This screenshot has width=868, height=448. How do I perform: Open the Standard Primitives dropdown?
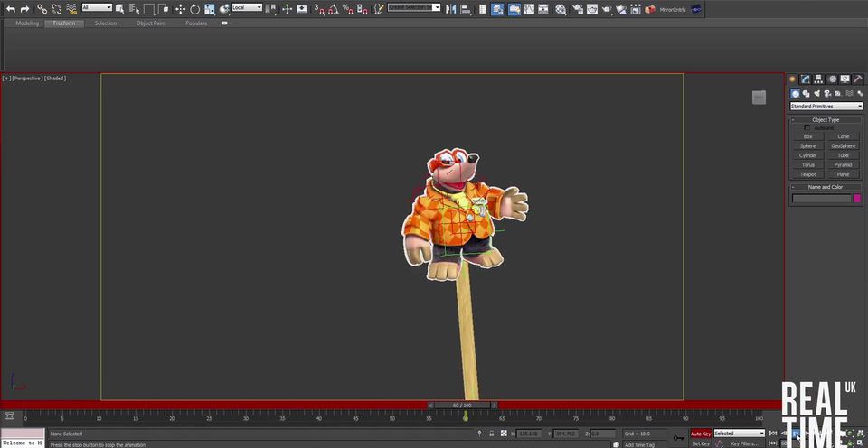826,107
